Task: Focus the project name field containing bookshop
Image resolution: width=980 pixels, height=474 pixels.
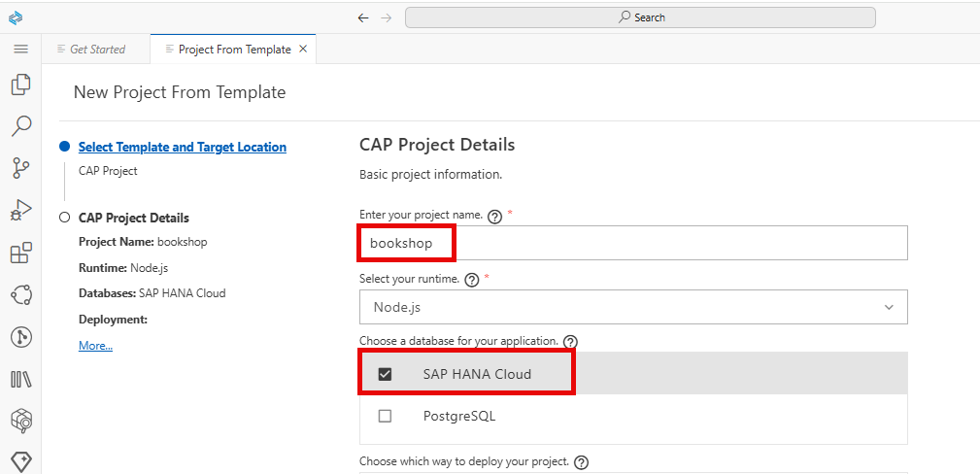Action: pos(633,243)
